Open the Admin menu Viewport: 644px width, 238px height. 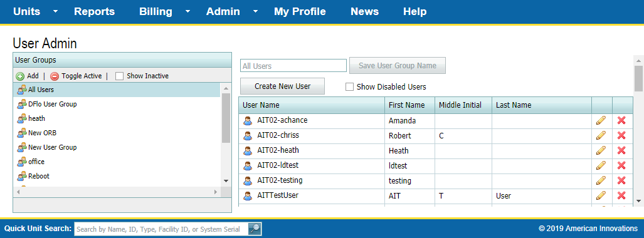(223, 11)
